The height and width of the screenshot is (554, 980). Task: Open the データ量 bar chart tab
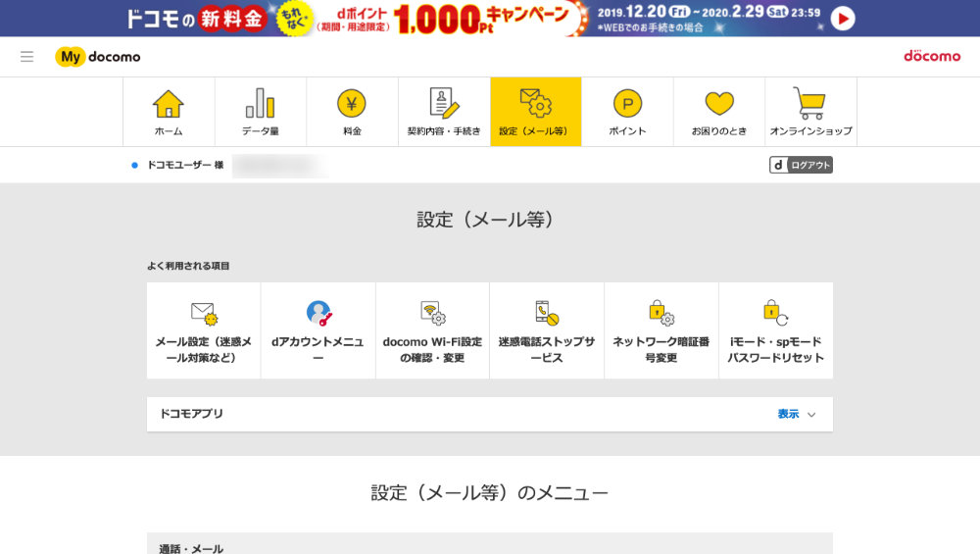pyautogui.click(x=261, y=112)
